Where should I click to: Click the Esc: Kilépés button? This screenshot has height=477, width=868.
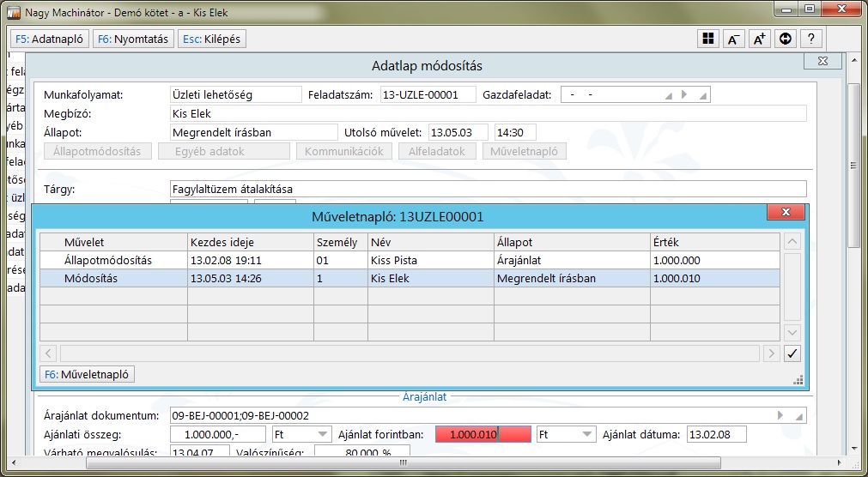211,39
